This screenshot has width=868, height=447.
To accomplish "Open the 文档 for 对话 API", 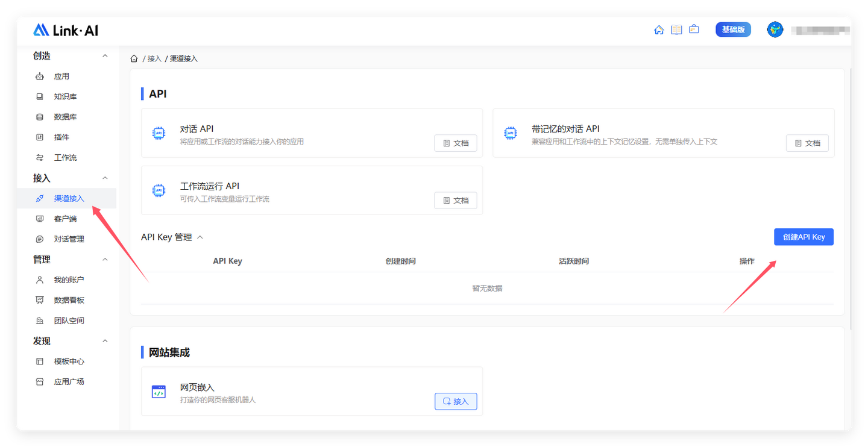I will (x=456, y=143).
